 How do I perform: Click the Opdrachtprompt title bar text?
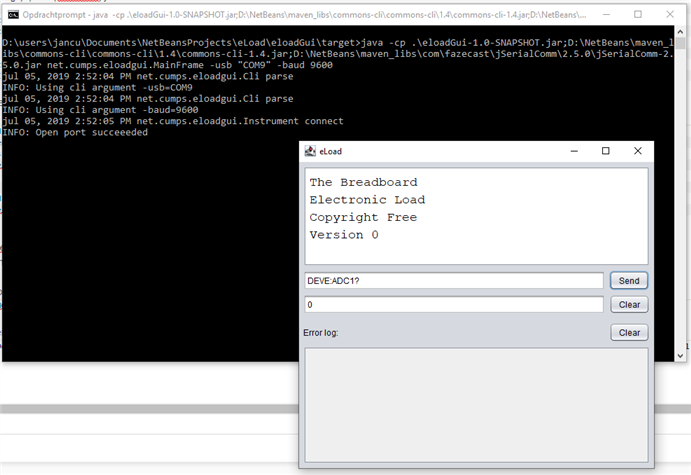click(304, 15)
